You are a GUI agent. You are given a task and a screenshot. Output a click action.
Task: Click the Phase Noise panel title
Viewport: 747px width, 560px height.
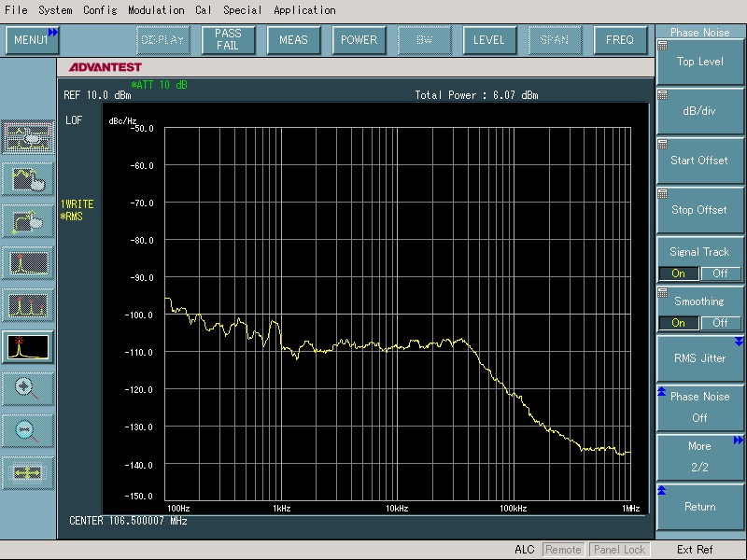point(699,33)
